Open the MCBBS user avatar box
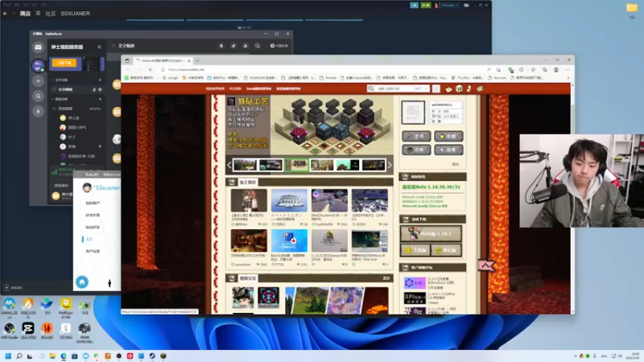The width and height of the screenshot is (644, 362). [413, 112]
